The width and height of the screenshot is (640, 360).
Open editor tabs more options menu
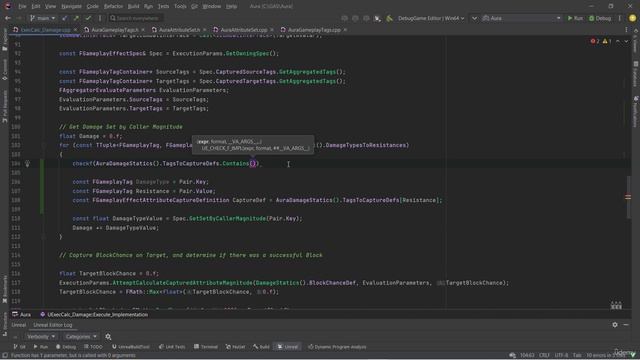point(627,30)
